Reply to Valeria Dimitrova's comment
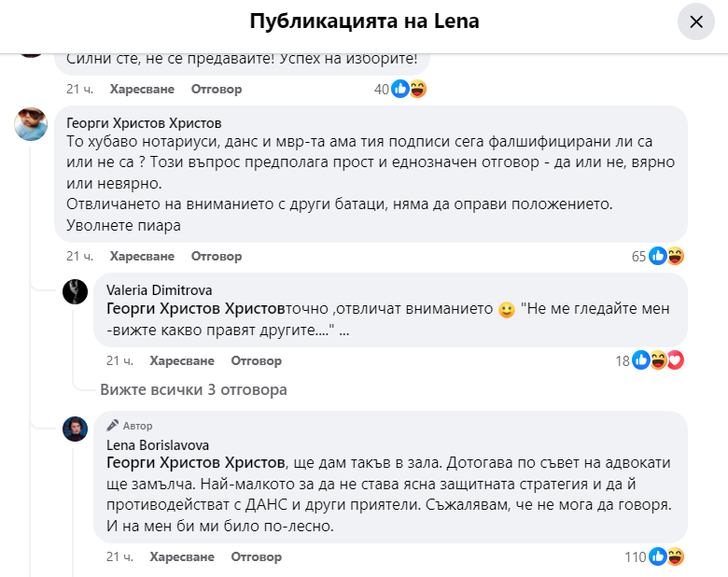The image size is (728, 577). [x=257, y=360]
